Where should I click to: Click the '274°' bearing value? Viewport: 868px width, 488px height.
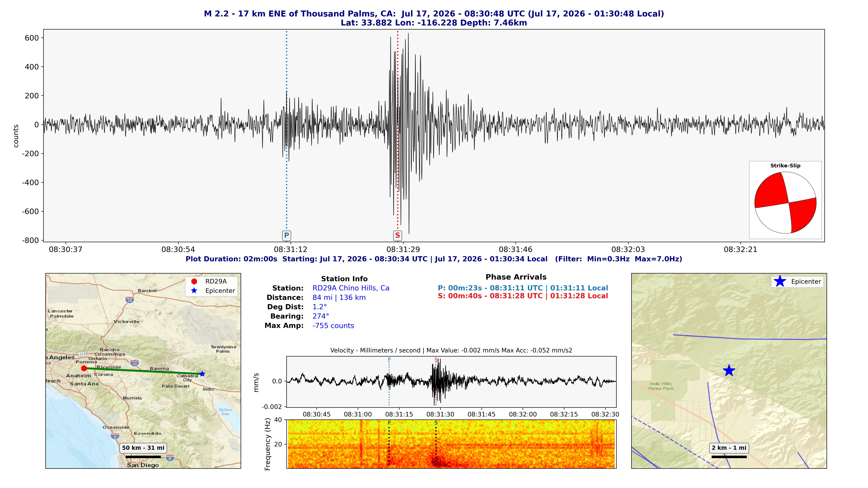tap(321, 316)
